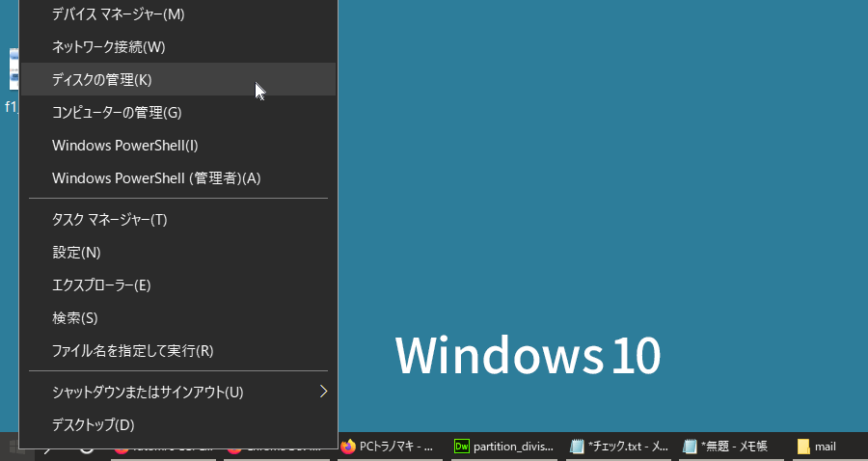Screen dimensions: 868x461
Task: Switch to Dreamweaver partition_divis taskbar button
Action: (504, 447)
